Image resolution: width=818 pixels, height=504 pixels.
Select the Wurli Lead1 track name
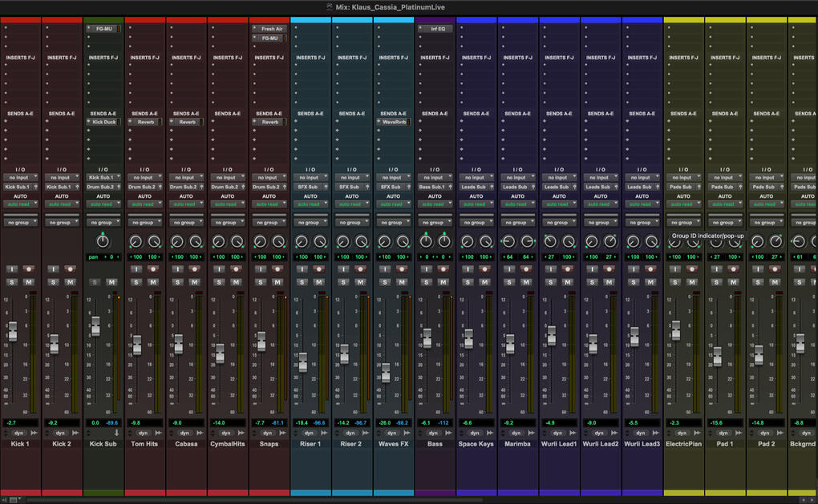point(560,444)
